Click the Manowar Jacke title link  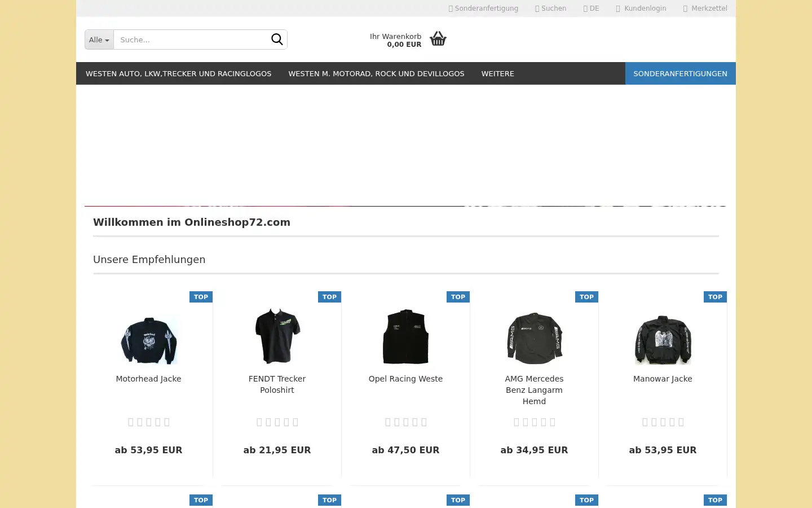(x=663, y=379)
